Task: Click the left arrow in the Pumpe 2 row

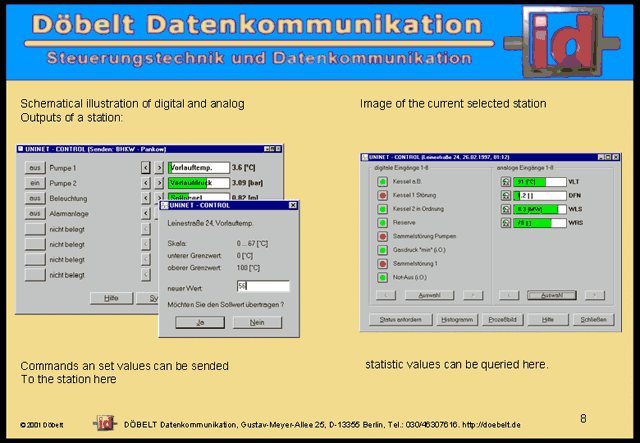Action: click(x=146, y=183)
